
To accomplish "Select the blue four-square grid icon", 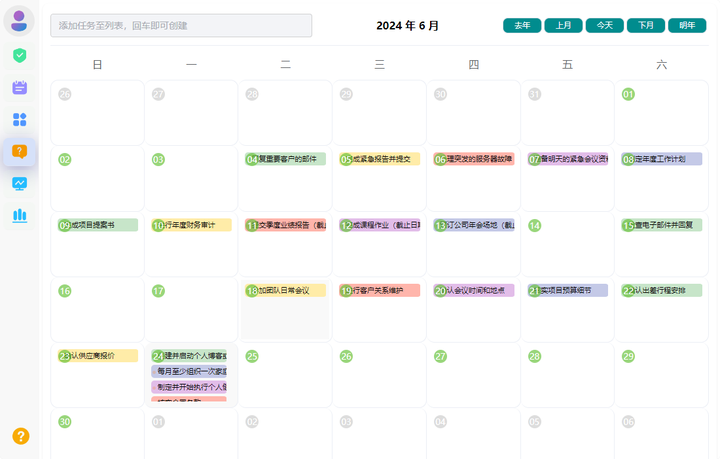I will (20, 119).
